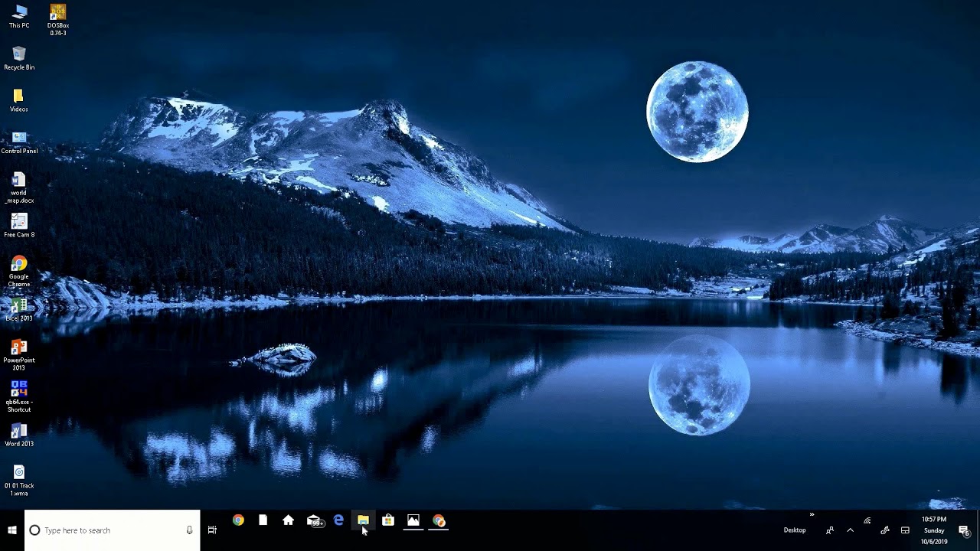
Task: Launch Microsoft Edge from the taskbar
Action: [338, 520]
